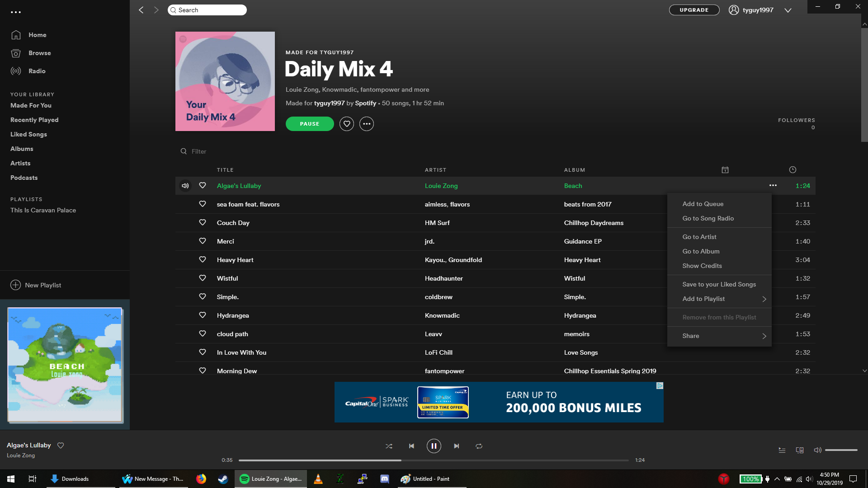The height and width of the screenshot is (488, 868).
Task: Choose Go to Song Radio
Action: [708, 218]
